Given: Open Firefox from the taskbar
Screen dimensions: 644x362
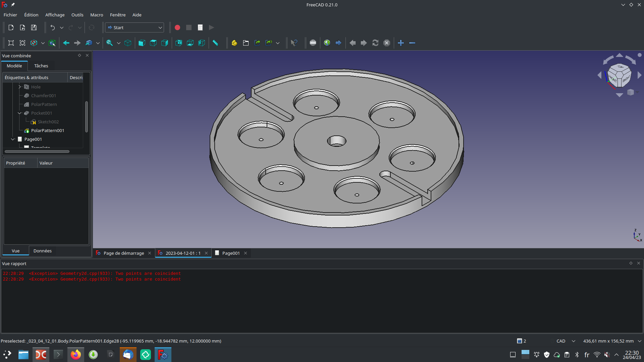Looking at the screenshot, I should click(76, 355).
